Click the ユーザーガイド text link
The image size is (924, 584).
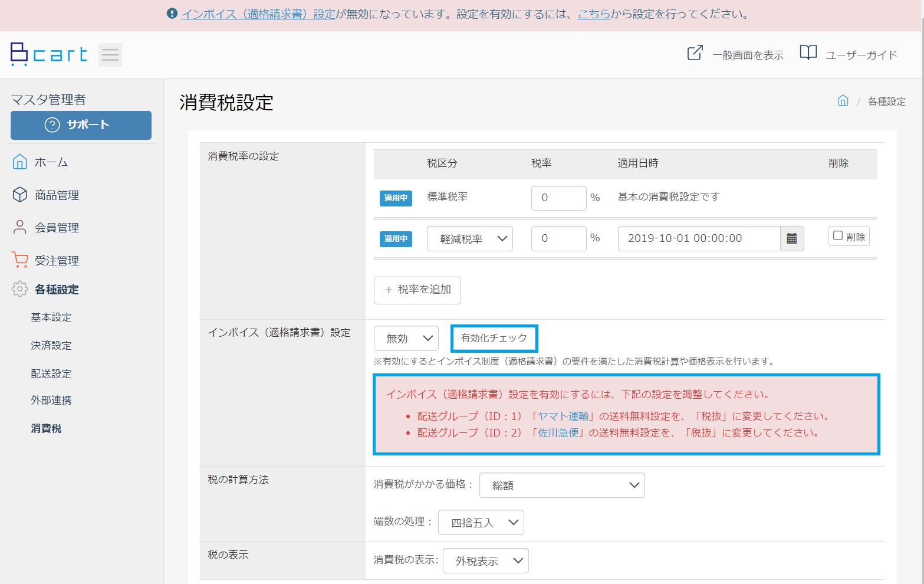(861, 55)
